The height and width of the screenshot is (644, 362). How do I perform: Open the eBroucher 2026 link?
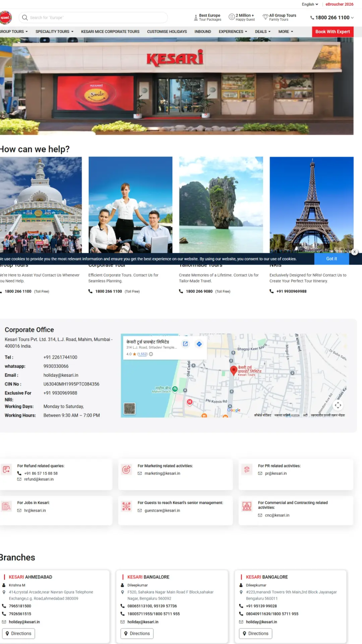339,4
